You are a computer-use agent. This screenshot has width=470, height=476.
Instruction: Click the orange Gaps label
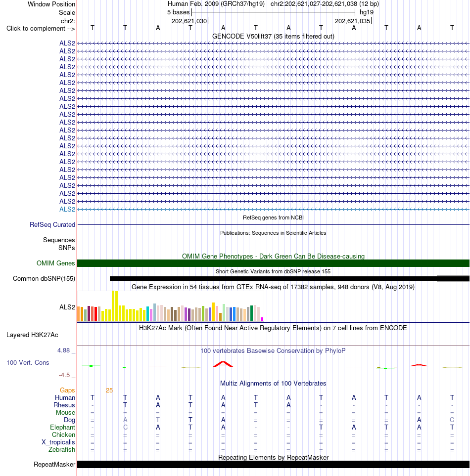pyautogui.click(x=67, y=390)
